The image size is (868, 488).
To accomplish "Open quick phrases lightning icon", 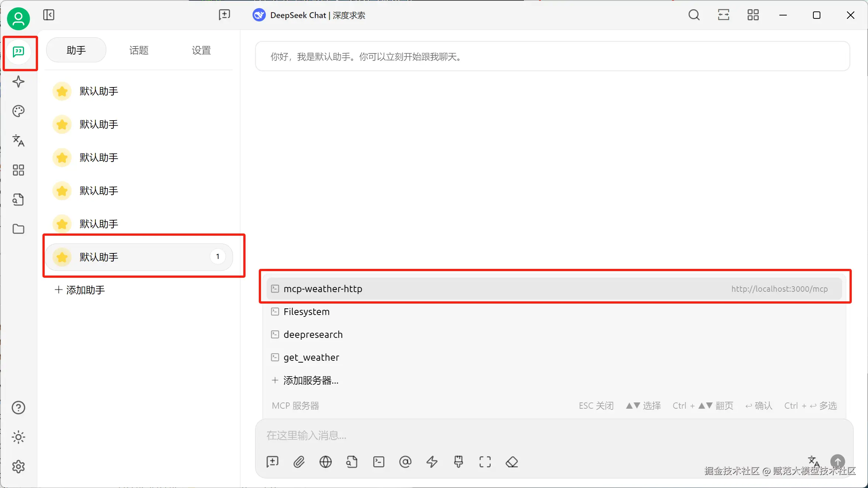I will 432,462.
